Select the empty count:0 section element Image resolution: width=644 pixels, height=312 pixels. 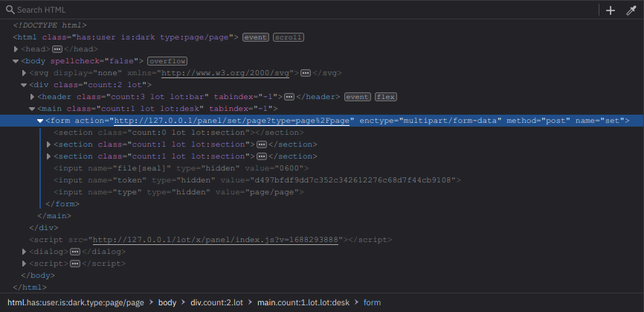coord(178,133)
